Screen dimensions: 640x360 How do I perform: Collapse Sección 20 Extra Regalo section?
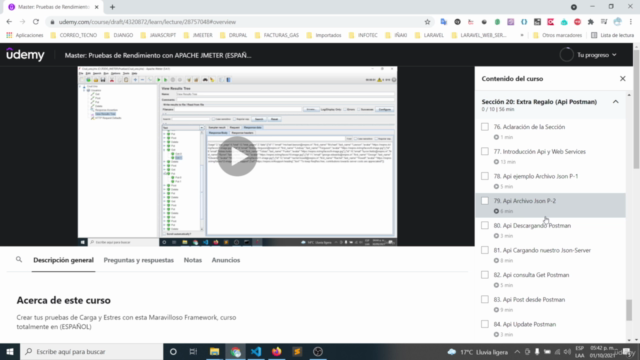(616, 102)
